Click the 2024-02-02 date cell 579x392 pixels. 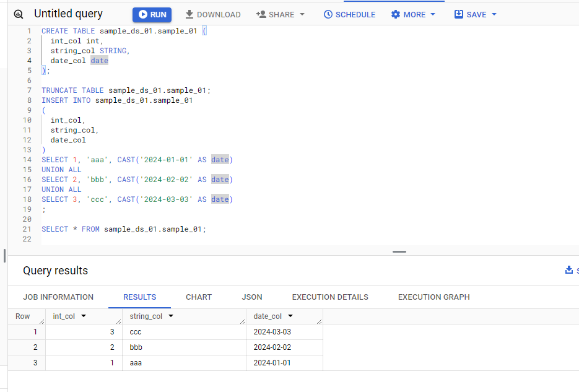(x=284, y=347)
